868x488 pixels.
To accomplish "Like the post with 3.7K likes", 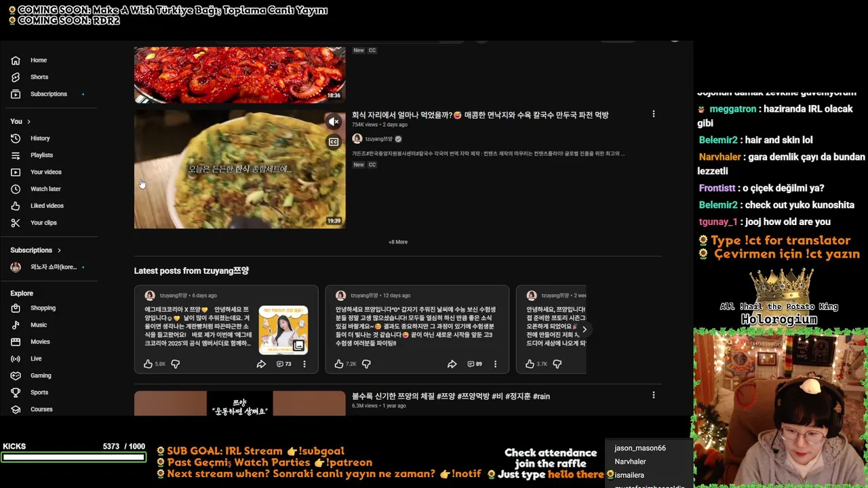I will pyautogui.click(x=530, y=364).
